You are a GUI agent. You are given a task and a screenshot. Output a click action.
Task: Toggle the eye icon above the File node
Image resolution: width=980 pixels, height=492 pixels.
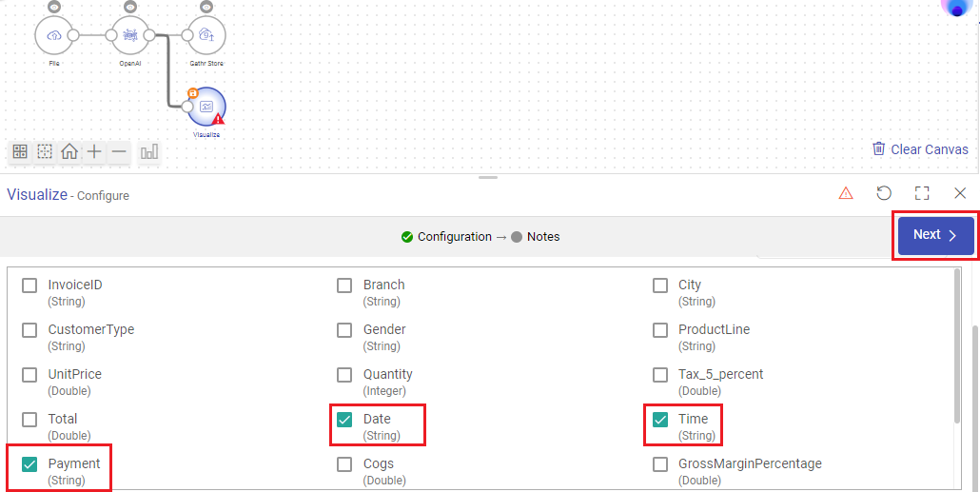[54, 7]
